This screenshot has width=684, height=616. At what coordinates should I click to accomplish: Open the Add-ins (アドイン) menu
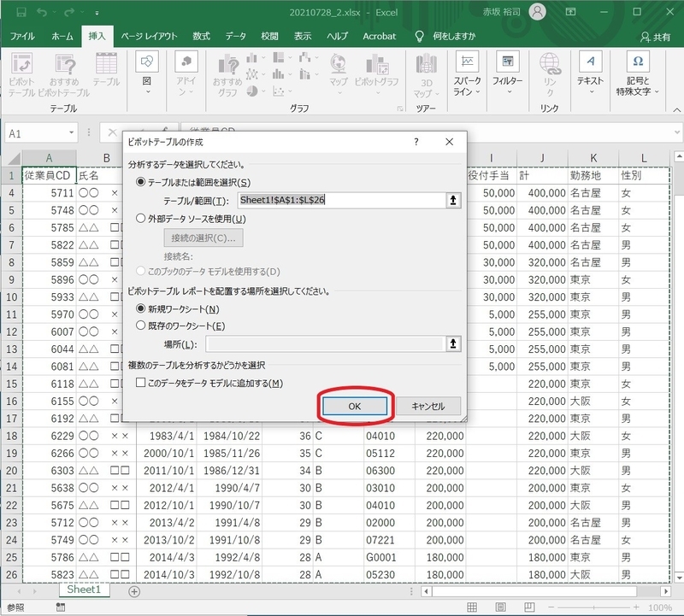(186, 73)
